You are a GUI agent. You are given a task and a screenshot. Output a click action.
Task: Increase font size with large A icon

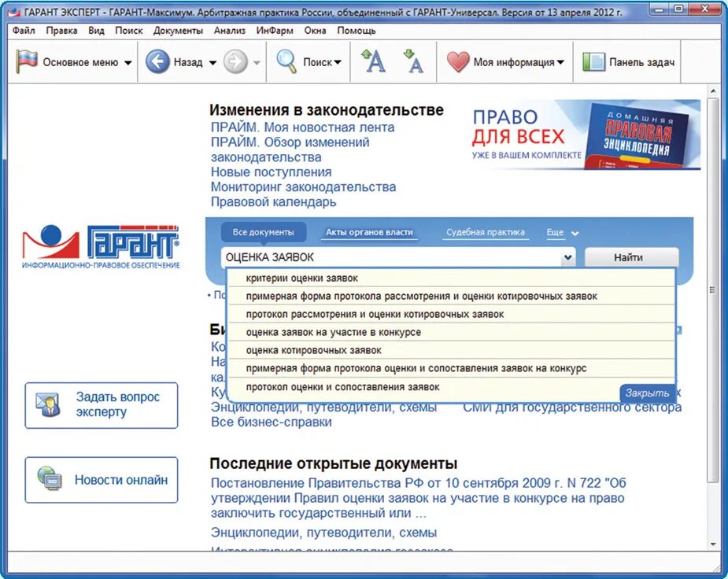[374, 61]
